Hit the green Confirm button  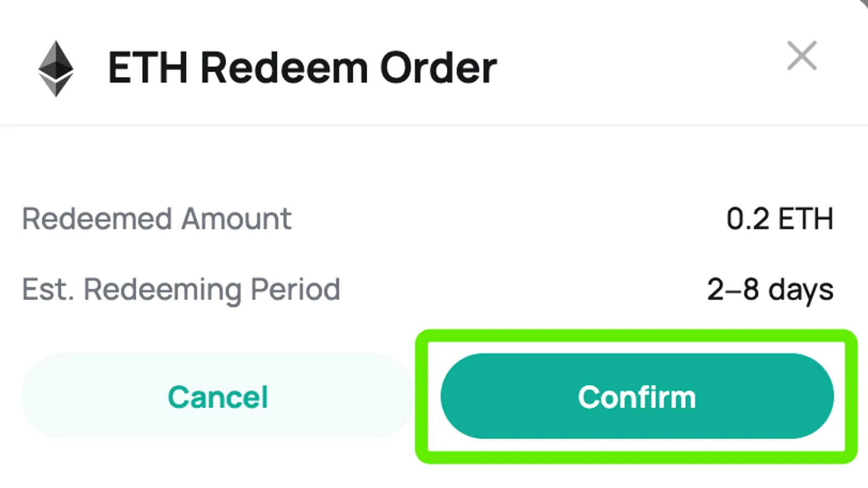pos(637,396)
